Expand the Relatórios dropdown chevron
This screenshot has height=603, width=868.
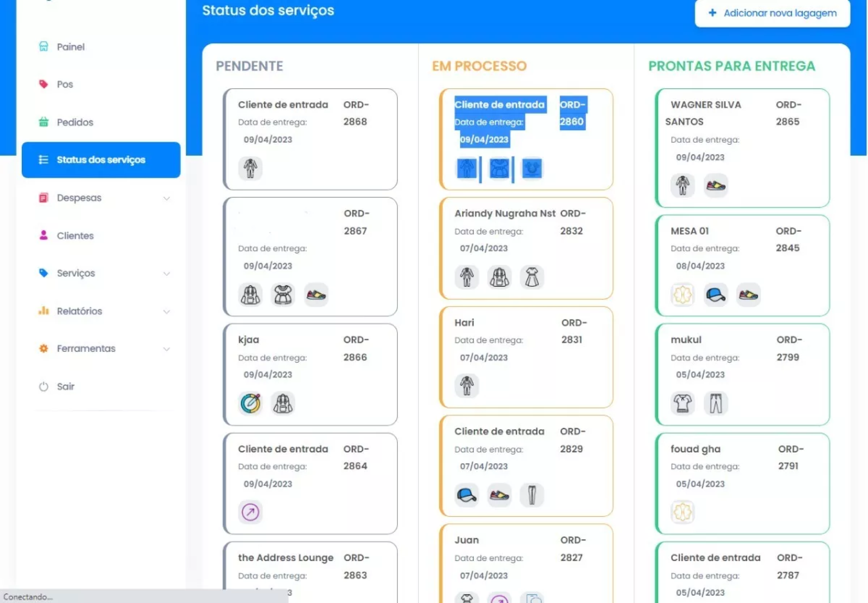[x=166, y=312]
